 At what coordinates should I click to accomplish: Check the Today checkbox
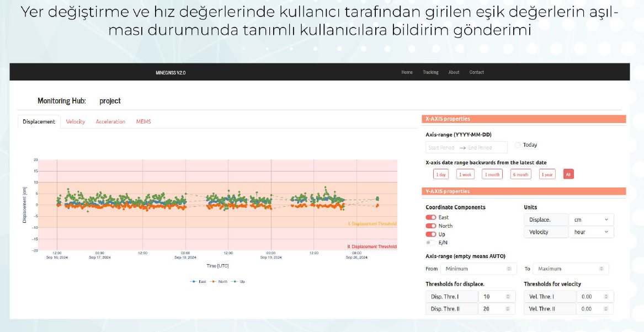coord(518,145)
